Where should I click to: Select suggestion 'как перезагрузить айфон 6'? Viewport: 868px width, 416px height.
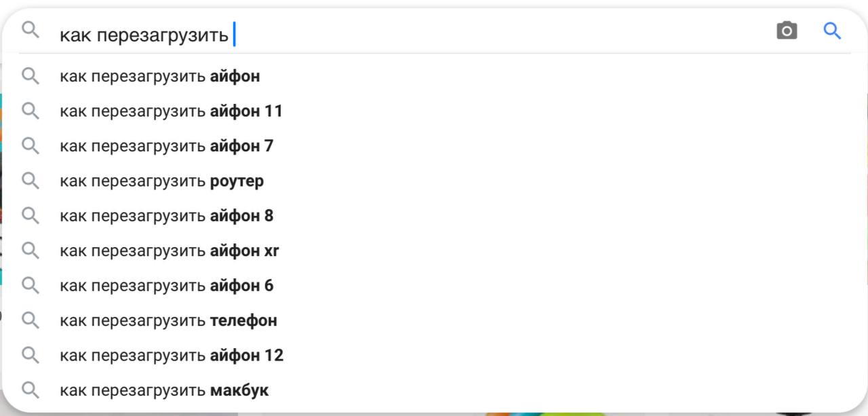point(434,286)
